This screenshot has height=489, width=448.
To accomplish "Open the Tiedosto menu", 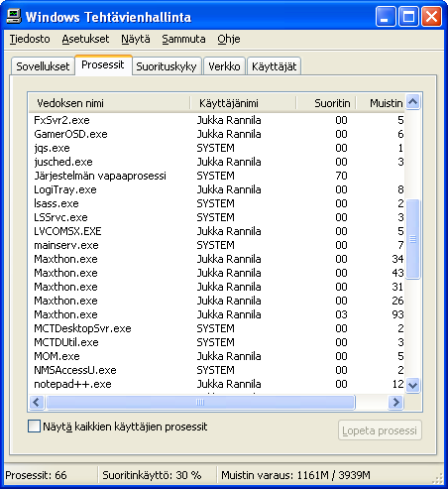I will pyautogui.click(x=30, y=39).
